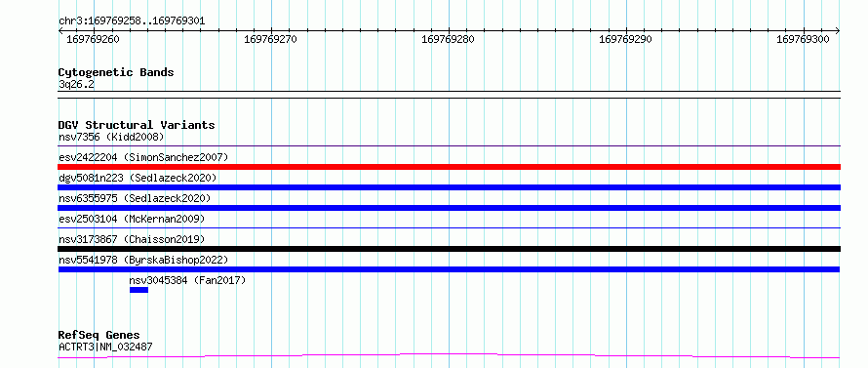The height and width of the screenshot is (368, 868).
Task: Click the thin blue esv2503104 line
Action: click(x=450, y=227)
